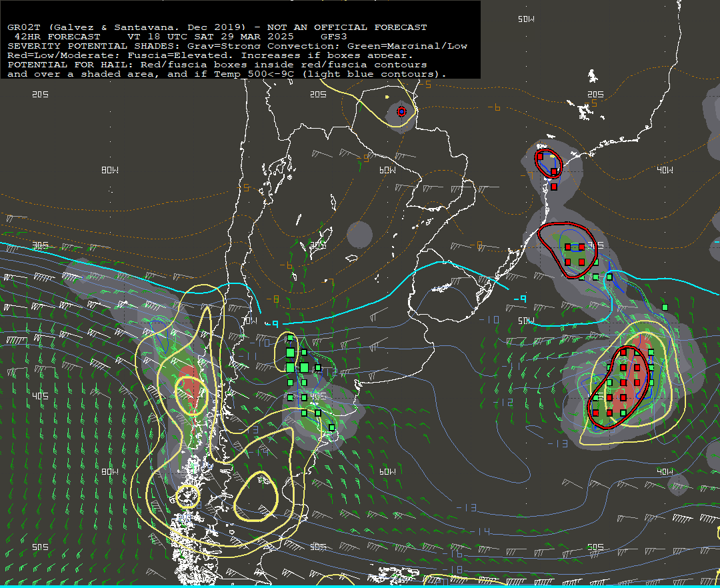The image size is (720, 588).
Task: Click the "GR02T (Galvez & Santavana" title line
Action: click(x=217, y=27)
